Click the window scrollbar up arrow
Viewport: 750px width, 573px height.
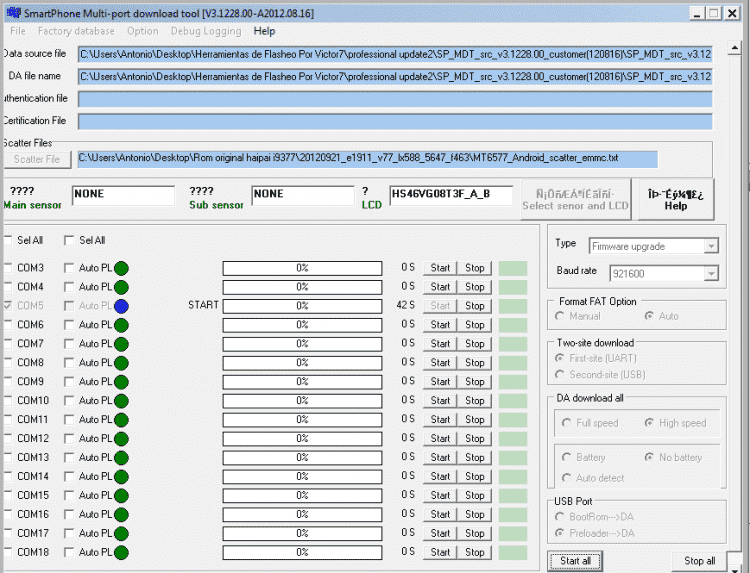click(734, 48)
